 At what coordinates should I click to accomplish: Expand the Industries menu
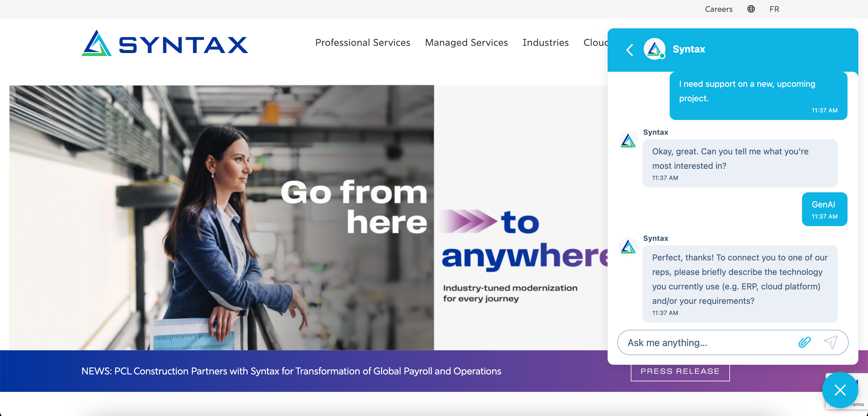(546, 43)
